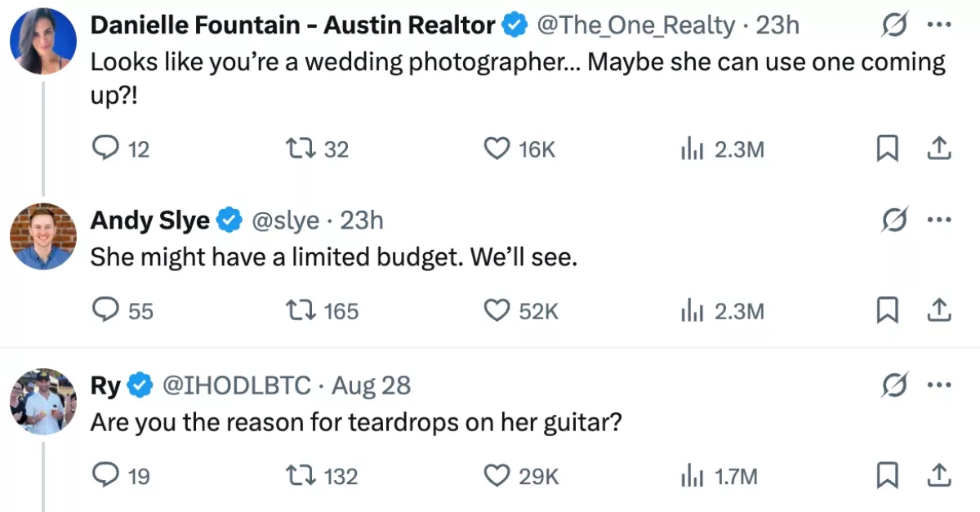This screenshot has height=512, width=980.
Task: Expand the three-dot menu on Ry's tweet
Action: click(x=939, y=385)
